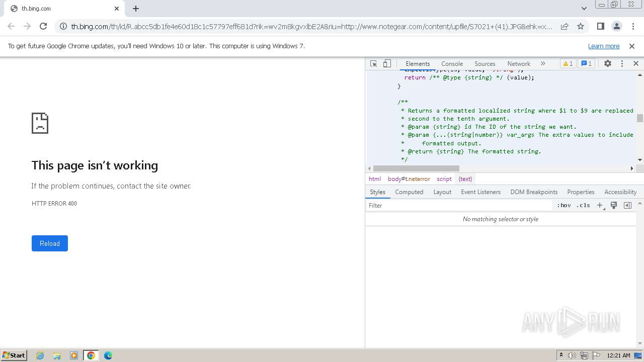Open File Explorer from taskbar
This screenshot has width=644, height=362.
coord(57,355)
